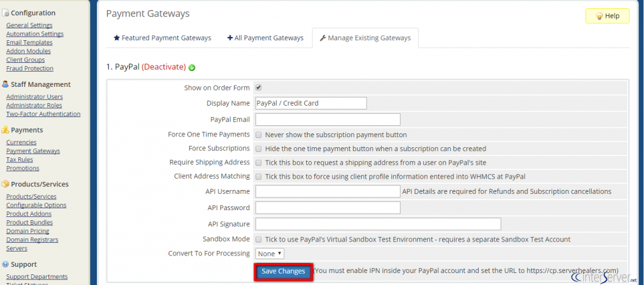
Task: Open Convert To For Processing dropdown
Action: 269,254
